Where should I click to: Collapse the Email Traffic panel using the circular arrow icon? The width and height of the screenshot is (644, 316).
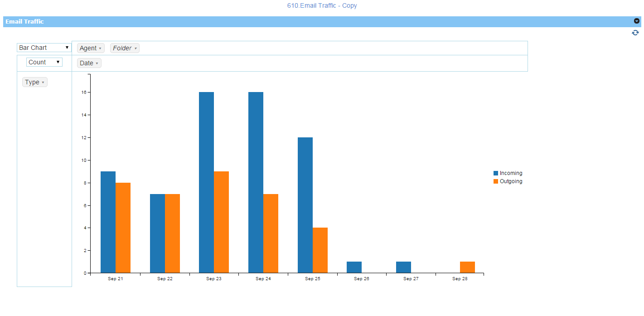coord(637,21)
